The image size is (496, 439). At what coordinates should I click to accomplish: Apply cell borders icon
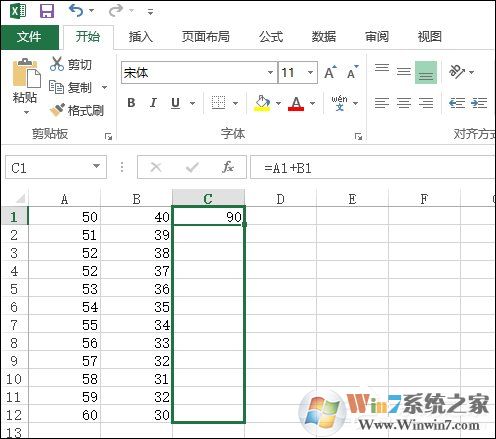218,103
